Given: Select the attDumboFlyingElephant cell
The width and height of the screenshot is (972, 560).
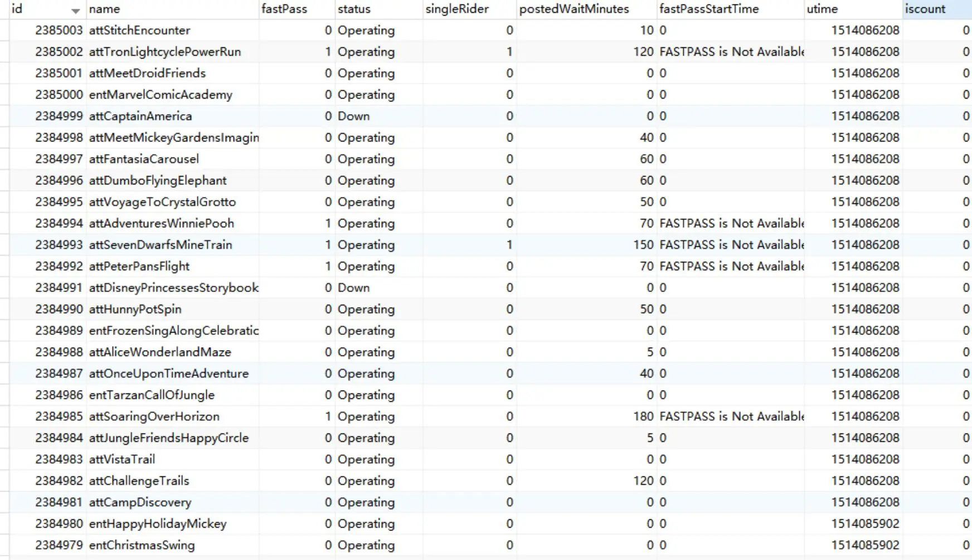Looking at the screenshot, I should [173, 181].
